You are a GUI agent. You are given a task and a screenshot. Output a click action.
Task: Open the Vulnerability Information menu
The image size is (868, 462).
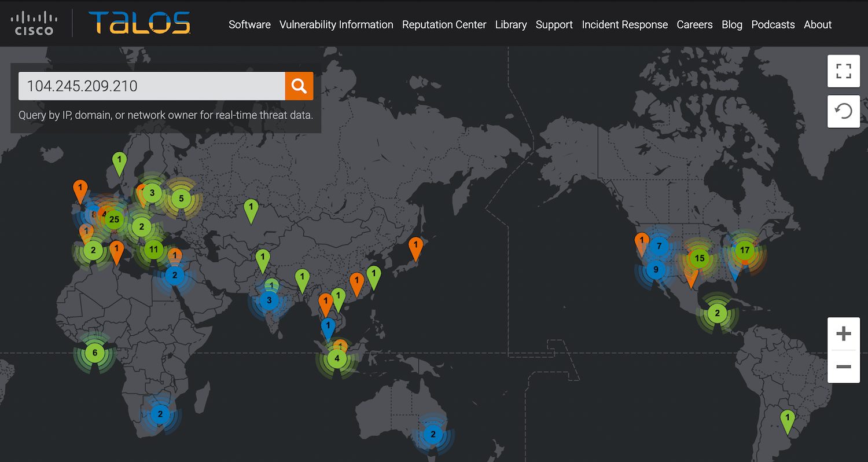pyautogui.click(x=336, y=24)
